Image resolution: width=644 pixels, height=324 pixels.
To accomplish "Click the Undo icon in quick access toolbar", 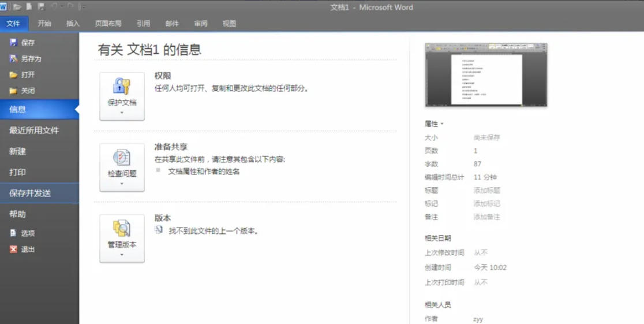I will (54, 6).
